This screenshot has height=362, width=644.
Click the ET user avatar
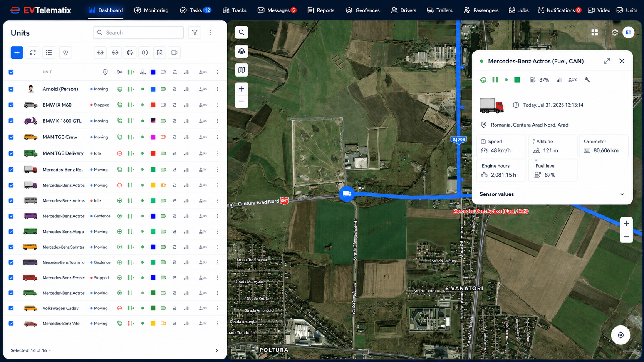[x=629, y=33]
